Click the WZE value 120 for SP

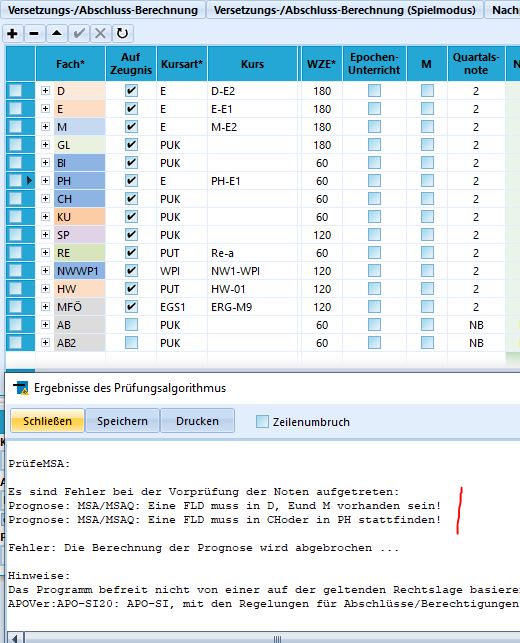coord(322,235)
